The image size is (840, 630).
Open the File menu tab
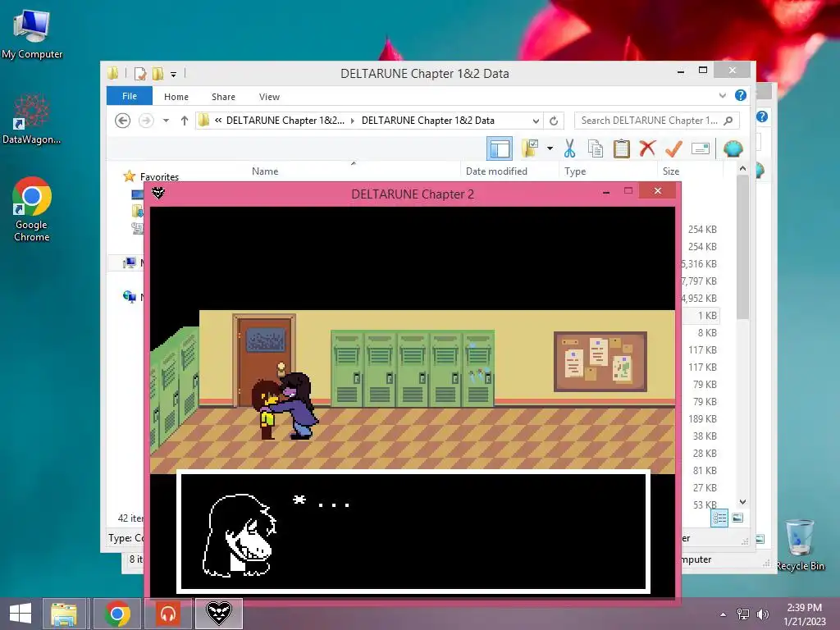(129, 96)
